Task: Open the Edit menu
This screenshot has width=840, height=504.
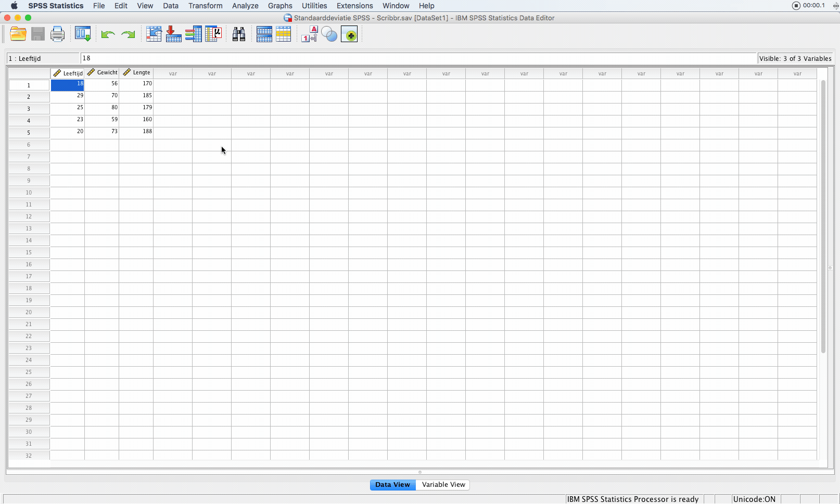Action: pyautogui.click(x=121, y=6)
